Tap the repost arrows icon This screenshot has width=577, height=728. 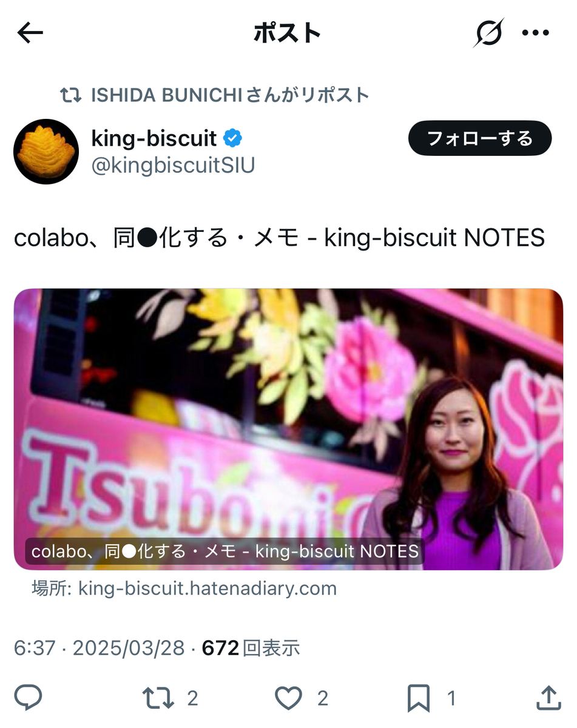158,698
